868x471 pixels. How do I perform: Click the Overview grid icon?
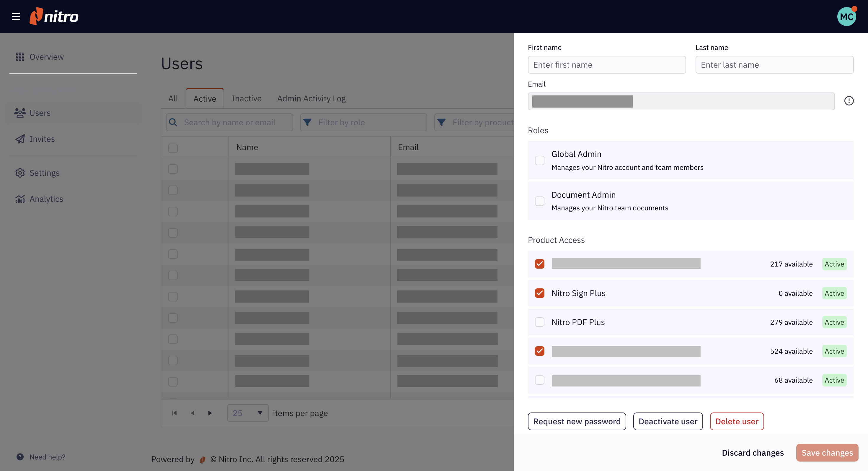click(x=20, y=57)
